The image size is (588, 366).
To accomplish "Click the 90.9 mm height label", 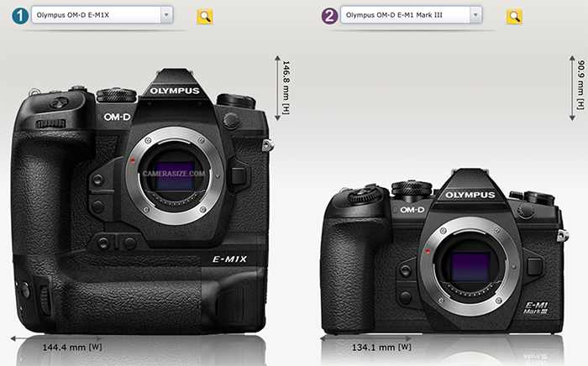I will pos(580,86).
